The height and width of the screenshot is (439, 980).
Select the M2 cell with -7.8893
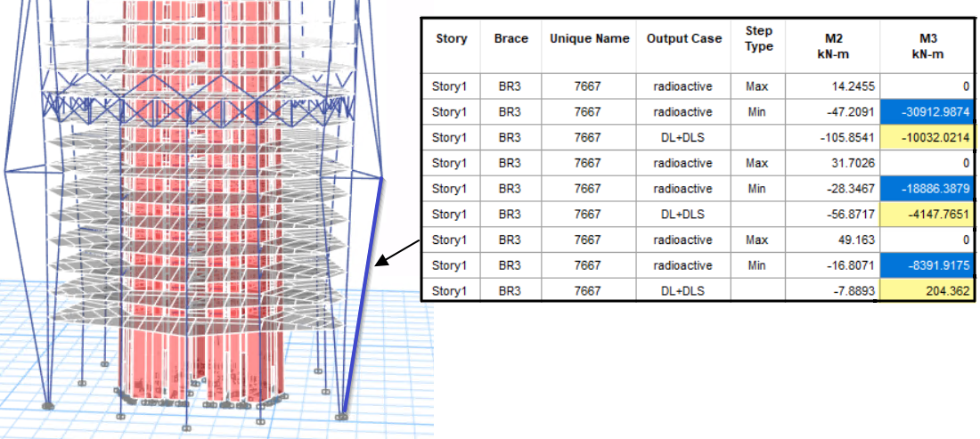point(835,291)
